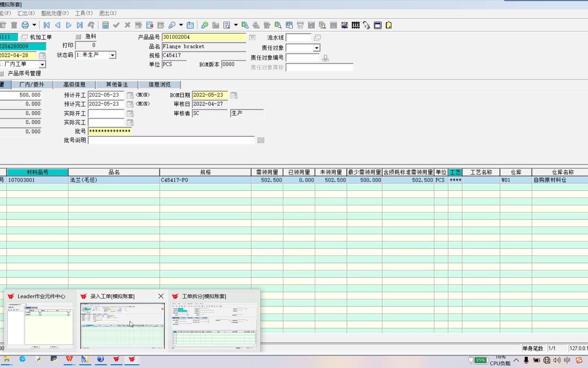Expand the 厂内工单 dropdown
The height and width of the screenshot is (368, 588).
point(43,64)
